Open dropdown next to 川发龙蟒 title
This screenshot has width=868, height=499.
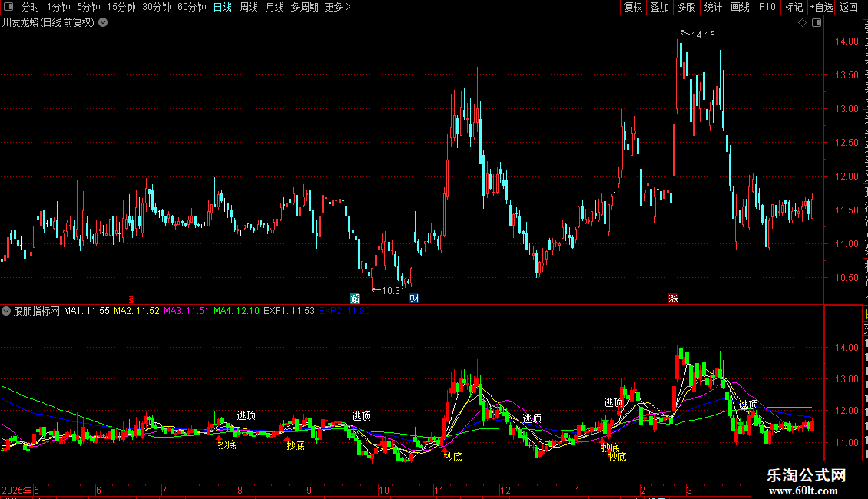pos(103,23)
